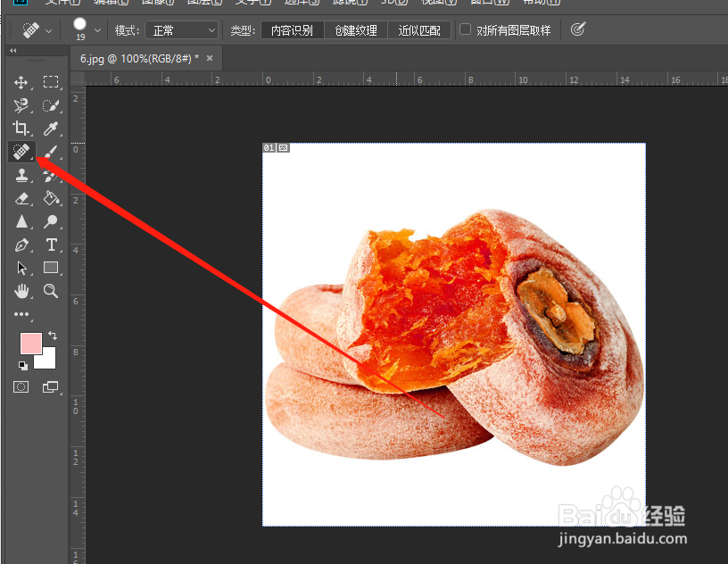Open the foreground pink color swatch
728x564 pixels.
click(x=31, y=344)
